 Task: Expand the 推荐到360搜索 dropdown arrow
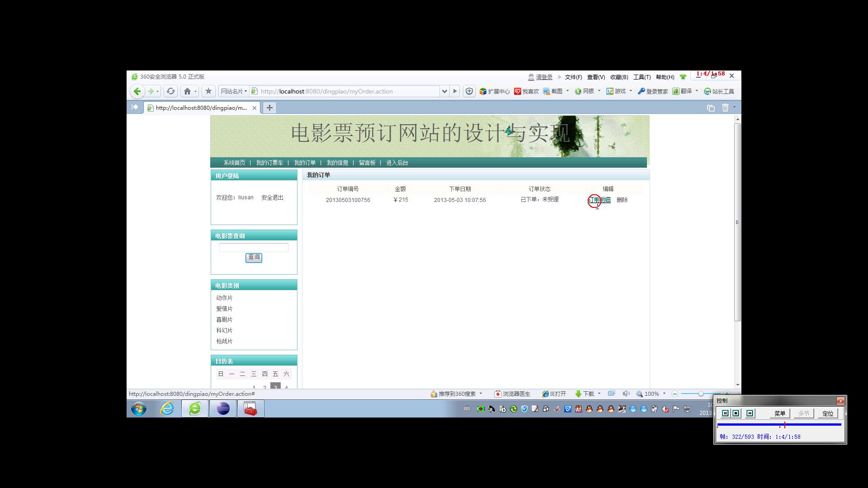[x=481, y=394]
